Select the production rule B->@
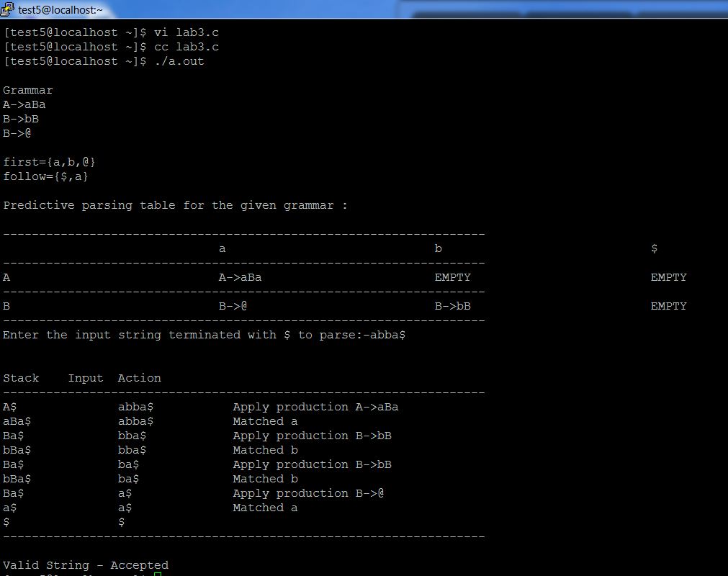 [x=19, y=134]
